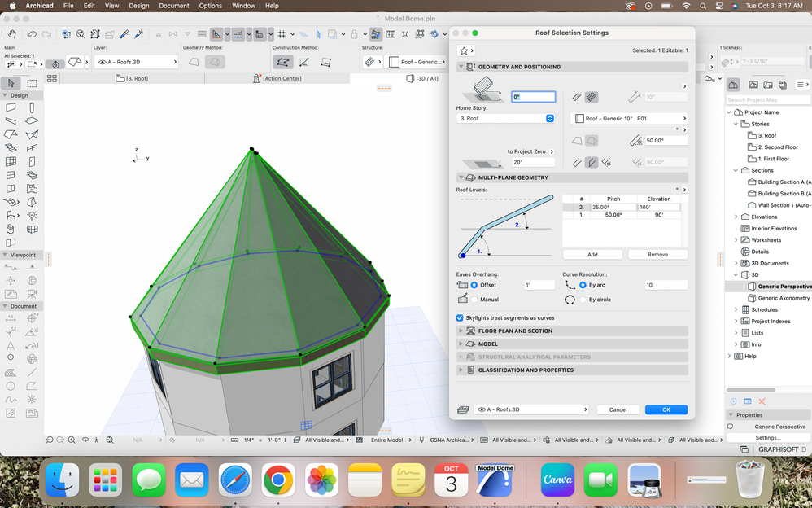Expand the Floor Plan and Section panel

coord(515,331)
